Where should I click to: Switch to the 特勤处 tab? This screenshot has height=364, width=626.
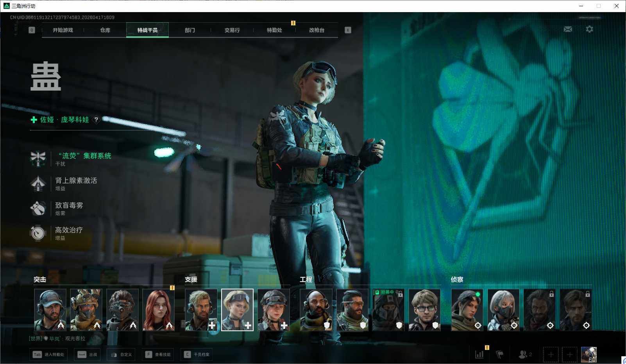click(274, 30)
